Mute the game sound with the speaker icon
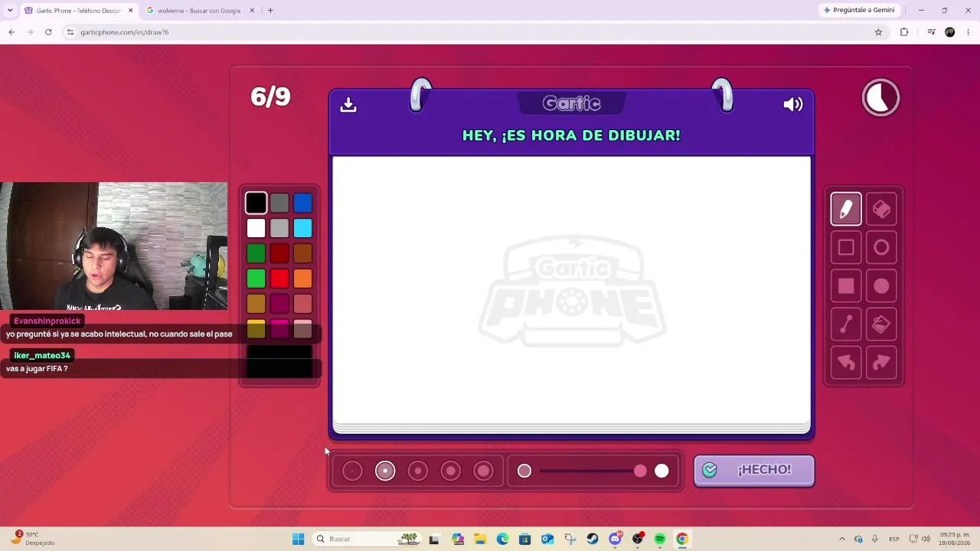 pyautogui.click(x=793, y=105)
